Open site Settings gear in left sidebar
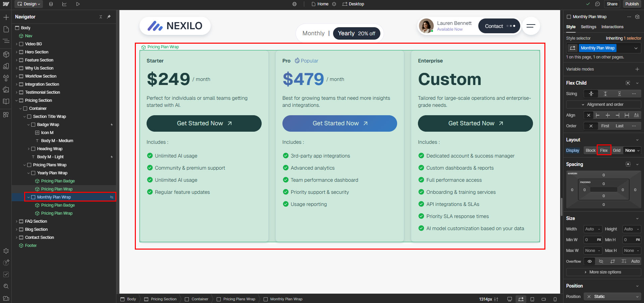 [6, 251]
